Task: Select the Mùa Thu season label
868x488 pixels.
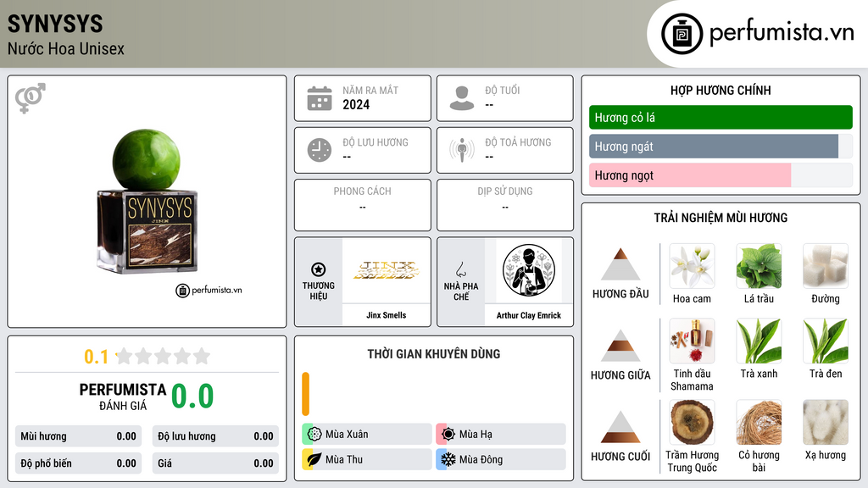Action: [x=344, y=459]
